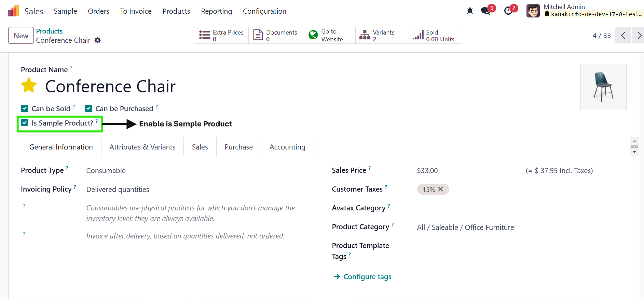Click the Configure tags arrow icon
The width and height of the screenshot is (644, 299).
pyautogui.click(x=337, y=276)
